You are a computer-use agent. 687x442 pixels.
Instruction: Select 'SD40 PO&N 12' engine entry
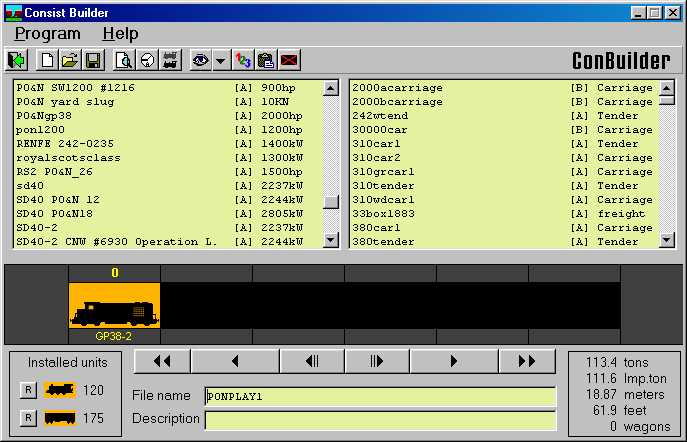(168, 200)
